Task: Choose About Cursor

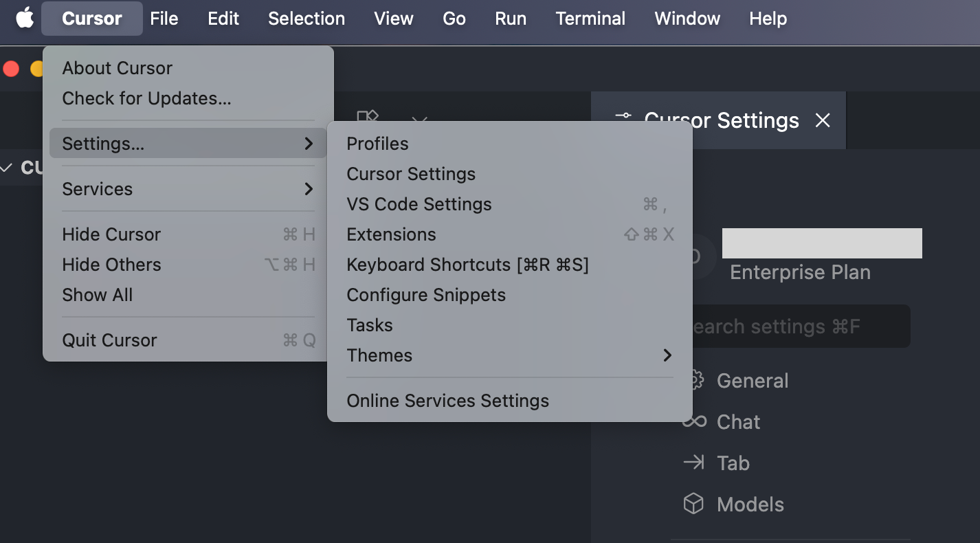Action: coord(188,68)
